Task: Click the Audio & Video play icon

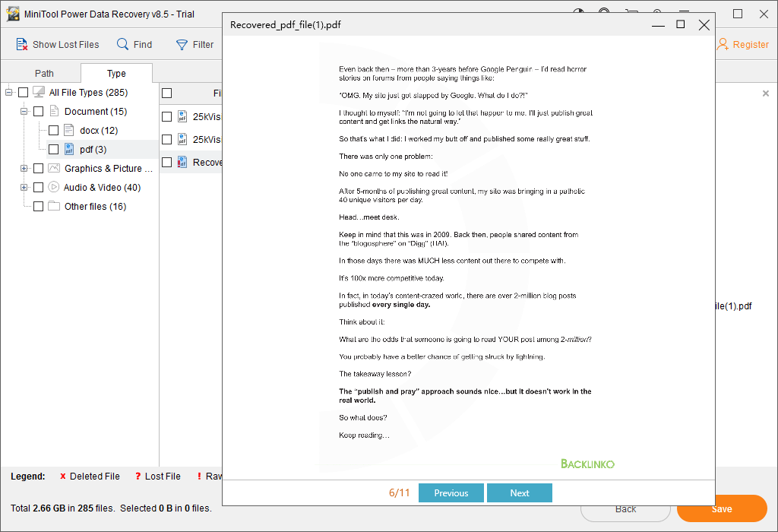Action: point(54,187)
